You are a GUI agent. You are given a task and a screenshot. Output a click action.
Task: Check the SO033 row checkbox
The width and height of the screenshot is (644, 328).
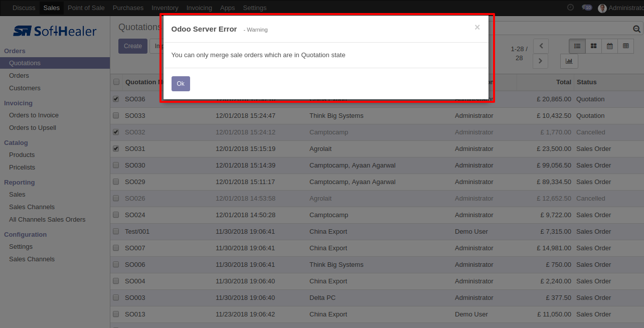pos(116,115)
